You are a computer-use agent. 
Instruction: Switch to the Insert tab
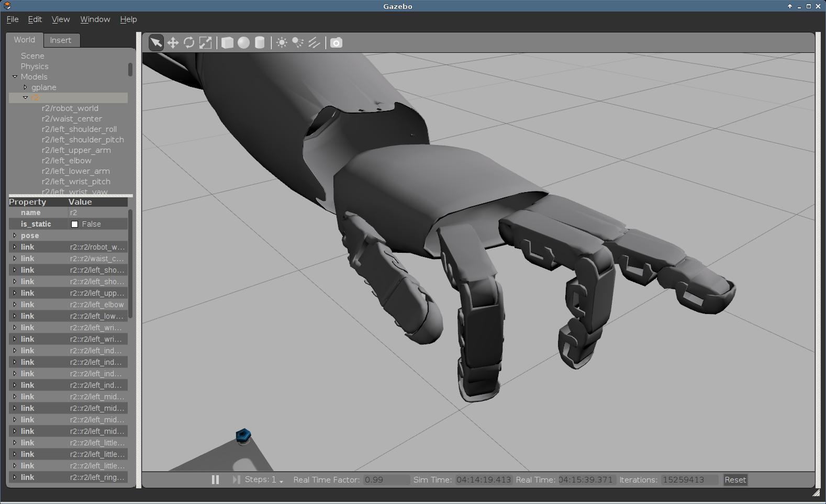coord(61,40)
